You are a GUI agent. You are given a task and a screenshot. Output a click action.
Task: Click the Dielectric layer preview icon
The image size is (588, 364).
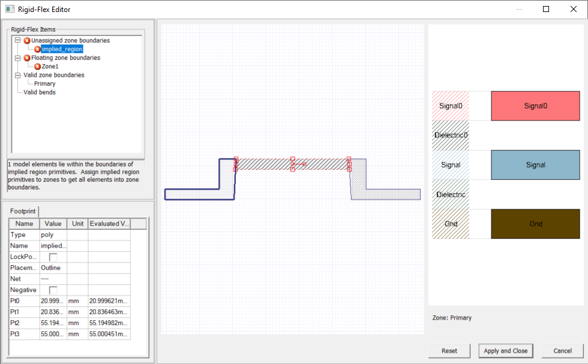[450, 194]
